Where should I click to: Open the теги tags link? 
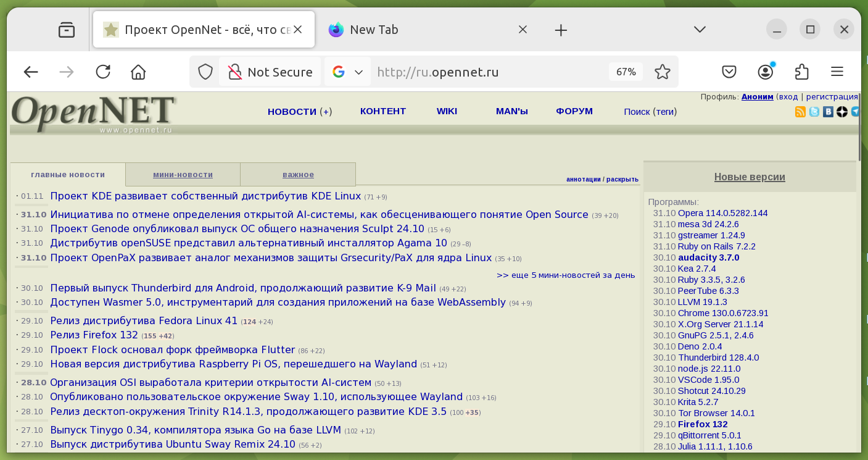664,112
